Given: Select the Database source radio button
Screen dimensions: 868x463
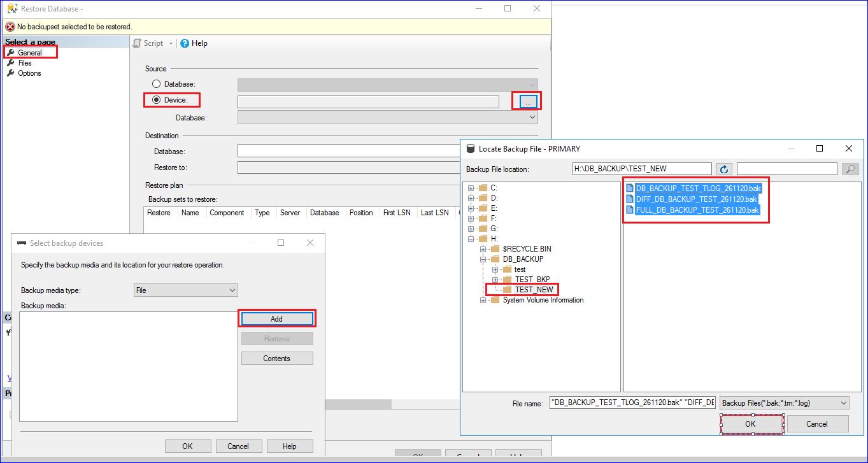Looking at the screenshot, I should pyautogui.click(x=156, y=84).
